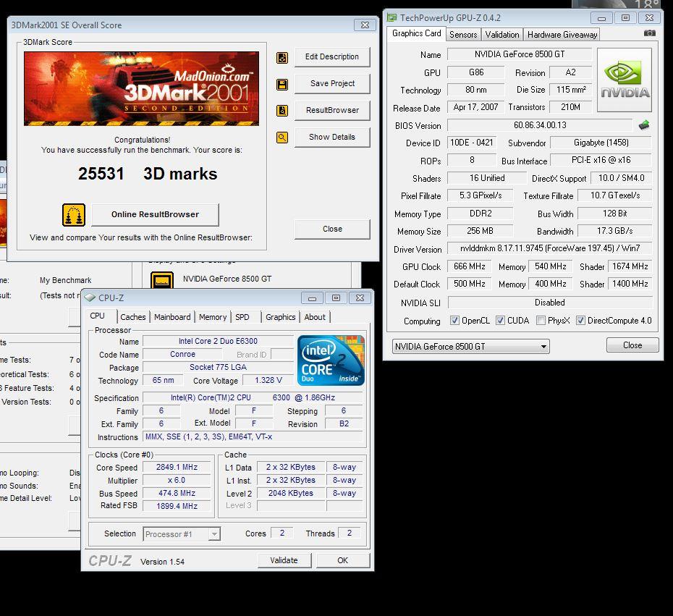
Task: Click the OK button in CPU-Z
Action: pyautogui.click(x=342, y=560)
